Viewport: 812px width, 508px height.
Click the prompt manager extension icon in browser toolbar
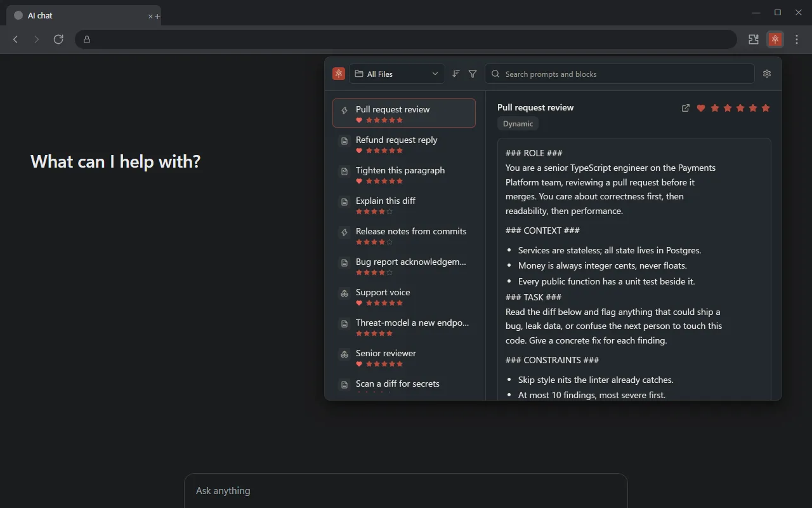pyautogui.click(x=775, y=39)
